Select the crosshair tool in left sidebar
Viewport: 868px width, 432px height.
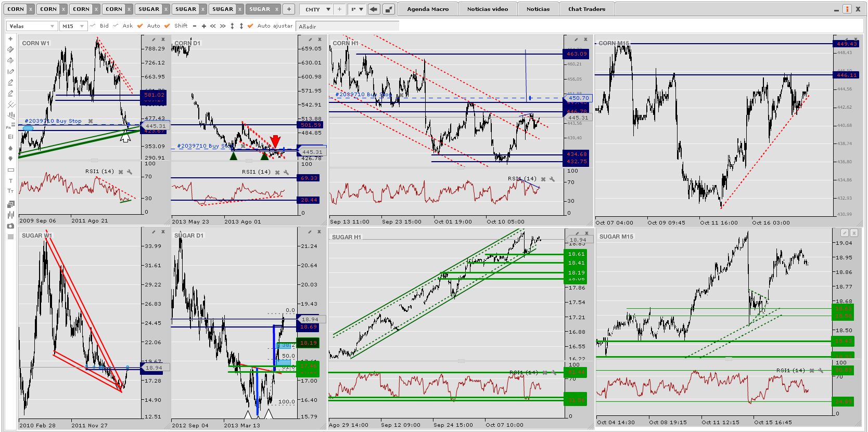tap(10, 39)
